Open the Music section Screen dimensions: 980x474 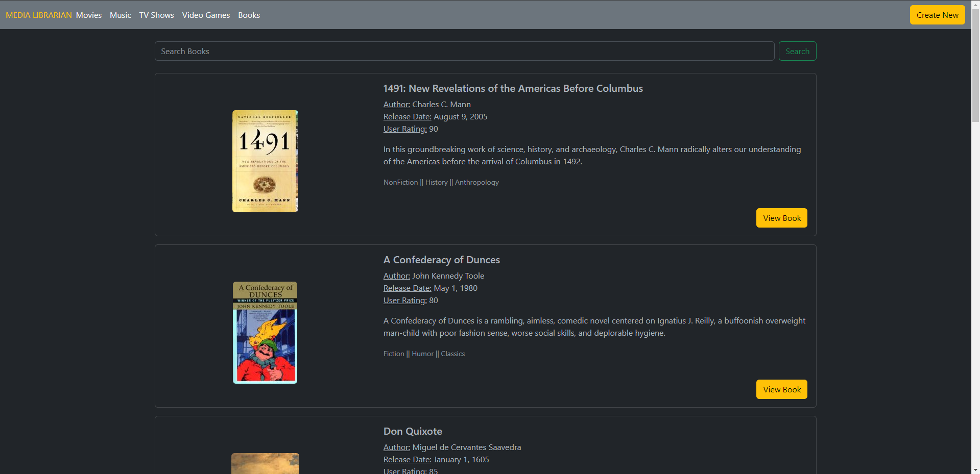click(x=120, y=15)
